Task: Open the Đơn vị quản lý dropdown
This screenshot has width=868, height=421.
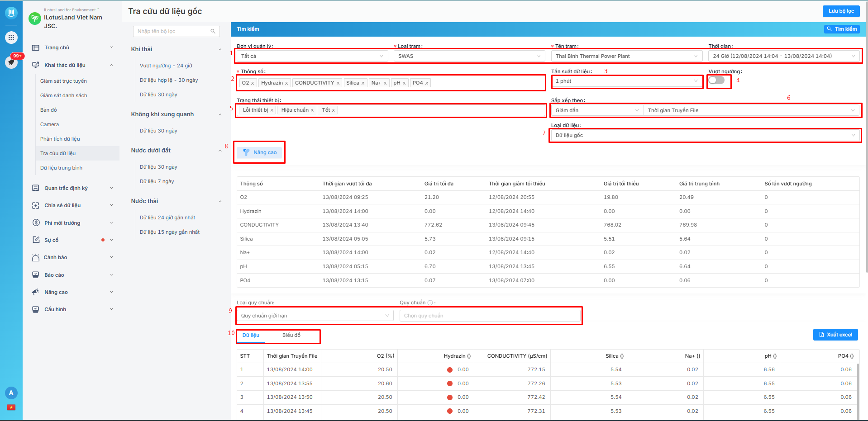Action: tap(312, 56)
